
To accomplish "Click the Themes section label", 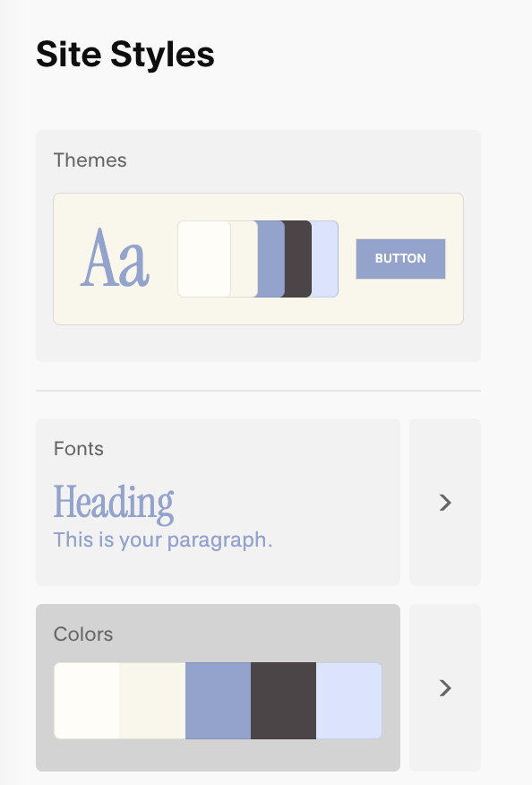I will coord(90,160).
